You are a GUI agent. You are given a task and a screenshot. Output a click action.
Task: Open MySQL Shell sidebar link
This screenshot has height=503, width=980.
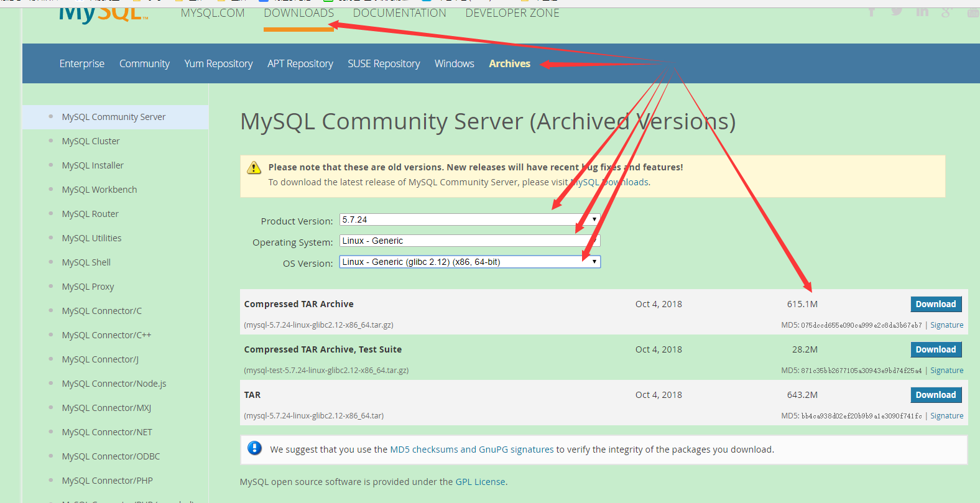[x=86, y=262]
